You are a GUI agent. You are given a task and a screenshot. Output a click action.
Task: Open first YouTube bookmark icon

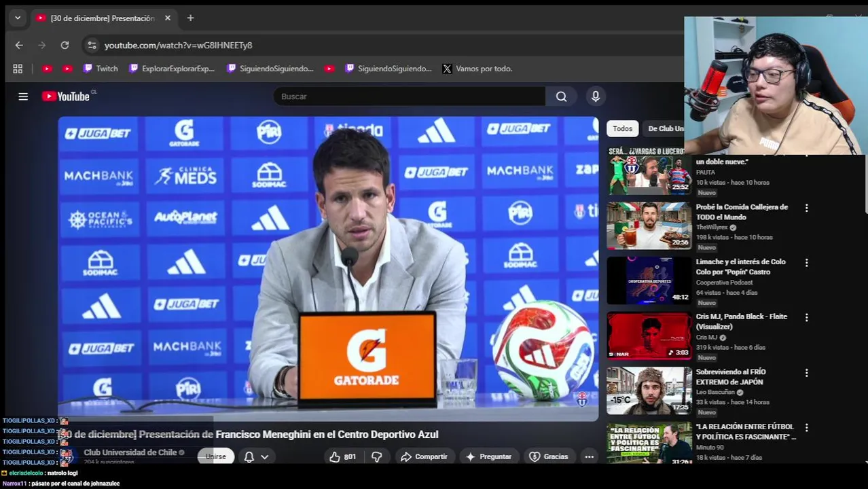click(47, 69)
